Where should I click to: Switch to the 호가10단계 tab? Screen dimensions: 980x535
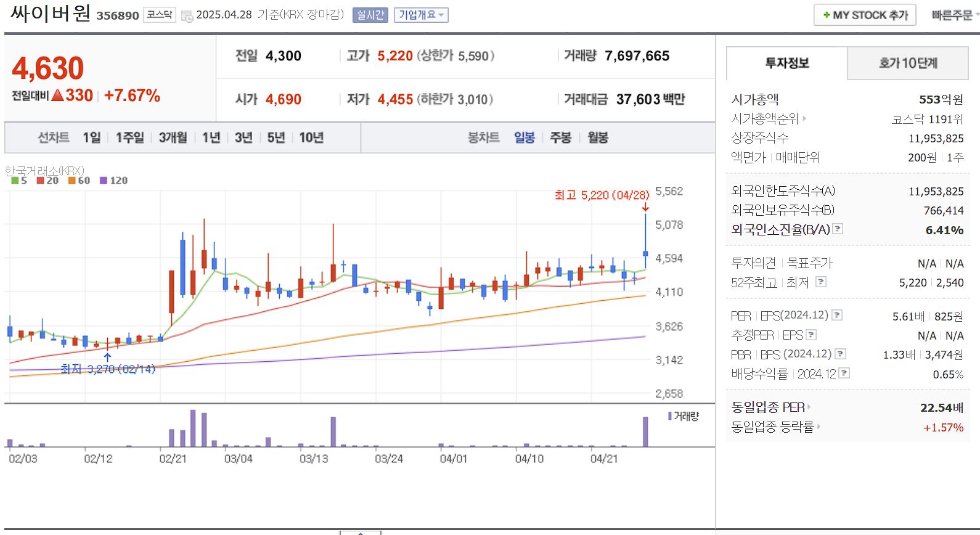click(908, 63)
